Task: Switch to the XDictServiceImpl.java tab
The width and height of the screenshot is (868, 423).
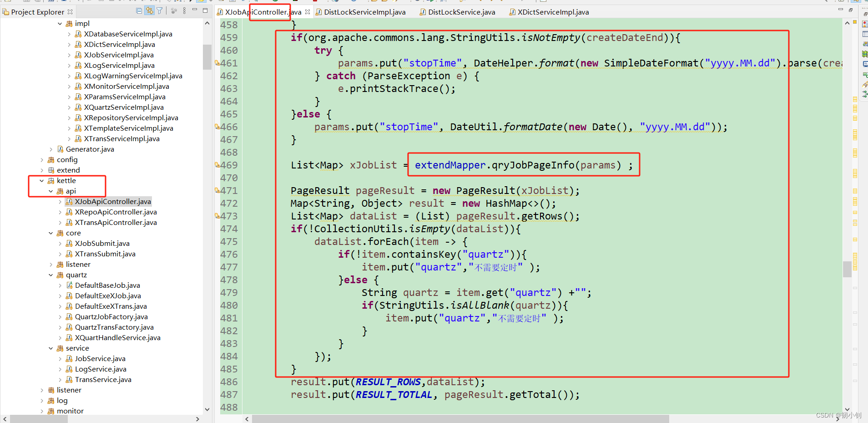Action: click(x=553, y=12)
